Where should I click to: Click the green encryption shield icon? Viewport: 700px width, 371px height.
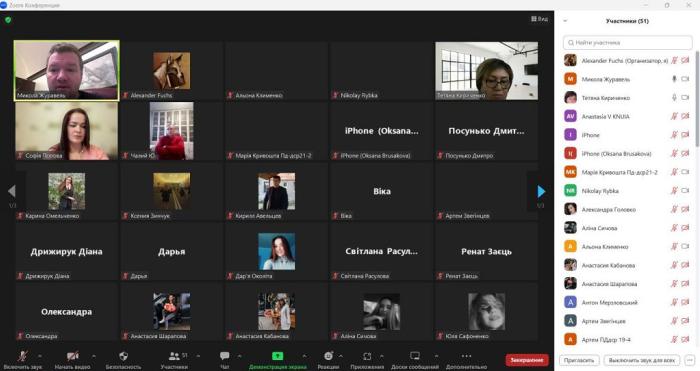pos(8,20)
